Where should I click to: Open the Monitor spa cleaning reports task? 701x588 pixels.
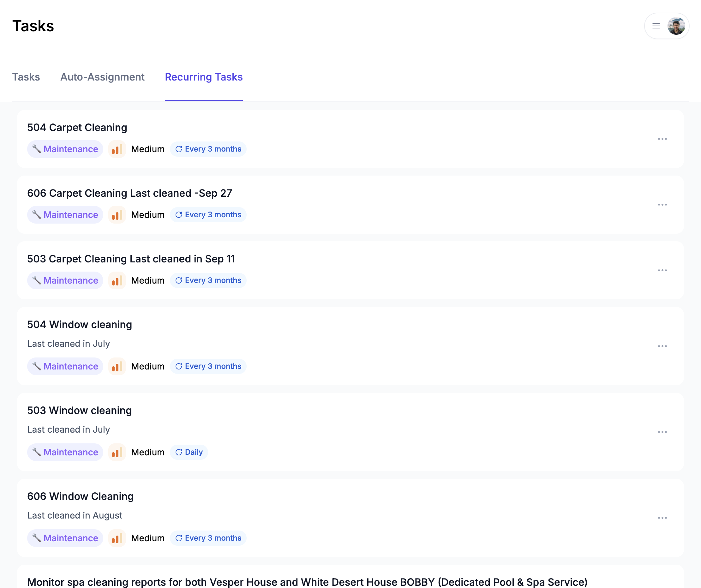(x=307, y=582)
